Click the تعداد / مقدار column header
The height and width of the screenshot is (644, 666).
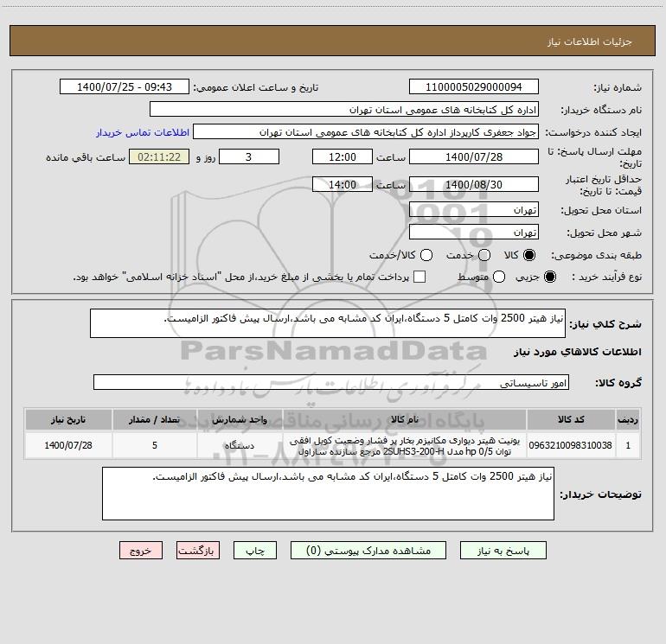[x=155, y=420]
